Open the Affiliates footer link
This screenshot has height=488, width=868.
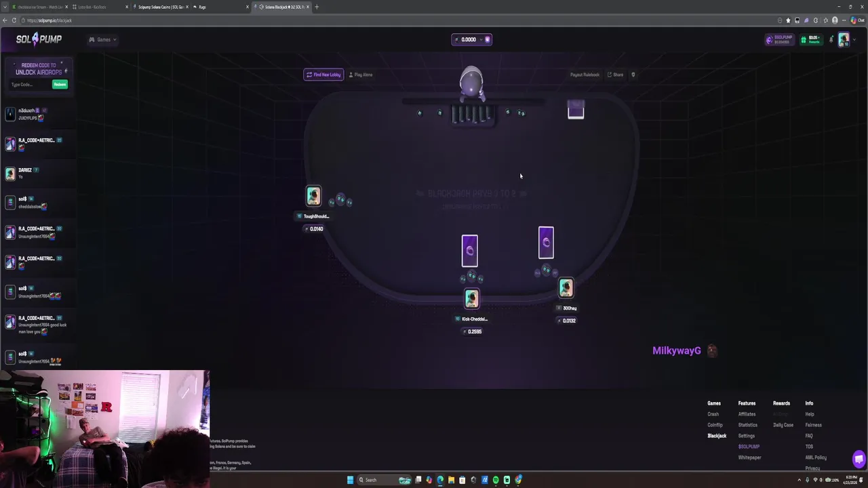point(747,414)
